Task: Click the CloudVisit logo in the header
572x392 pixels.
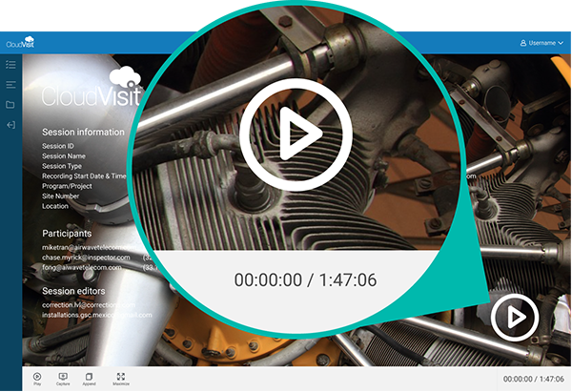Action: 20,42
